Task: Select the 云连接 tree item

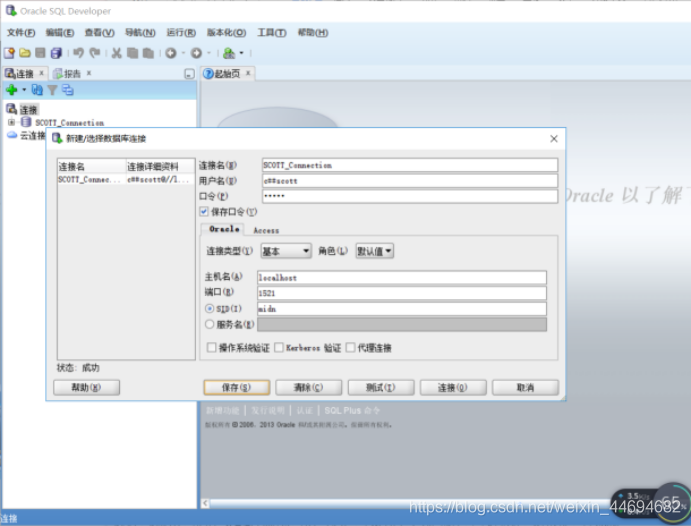Action: [32, 135]
